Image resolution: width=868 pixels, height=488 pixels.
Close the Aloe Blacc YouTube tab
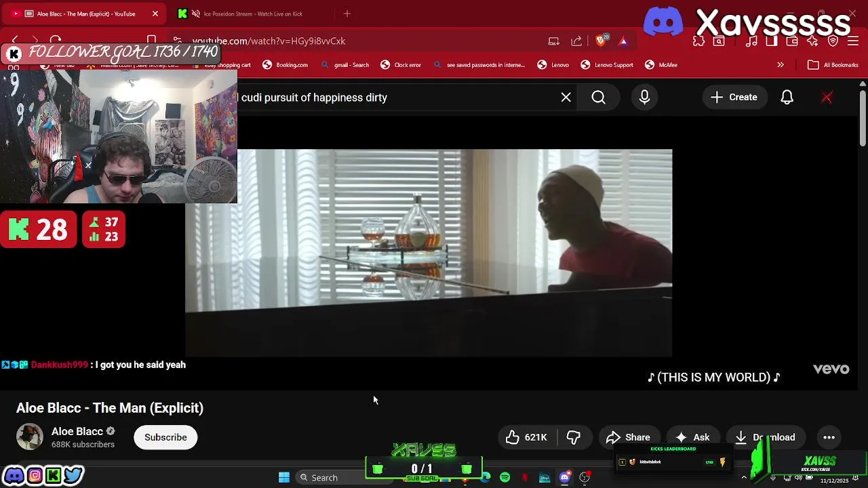[155, 14]
